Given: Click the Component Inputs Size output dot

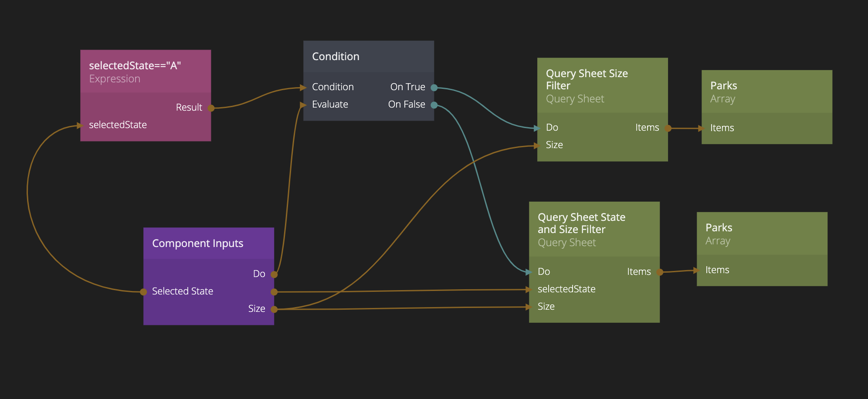Looking at the screenshot, I should pyautogui.click(x=274, y=309).
